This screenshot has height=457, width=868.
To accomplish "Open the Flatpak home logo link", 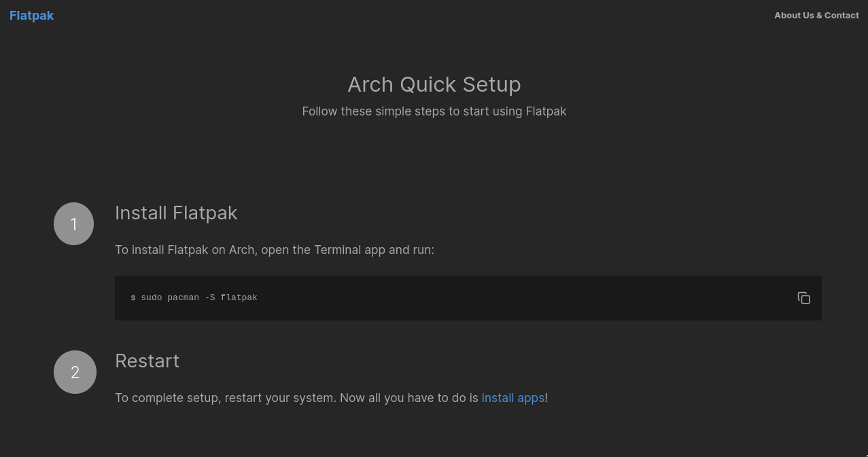I will tap(31, 16).
